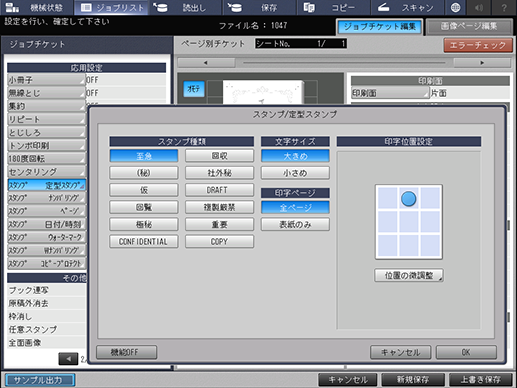The width and height of the screenshot is (517, 388).
Task: Open スタンプ ページ setting
Action: pyautogui.click(x=46, y=211)
